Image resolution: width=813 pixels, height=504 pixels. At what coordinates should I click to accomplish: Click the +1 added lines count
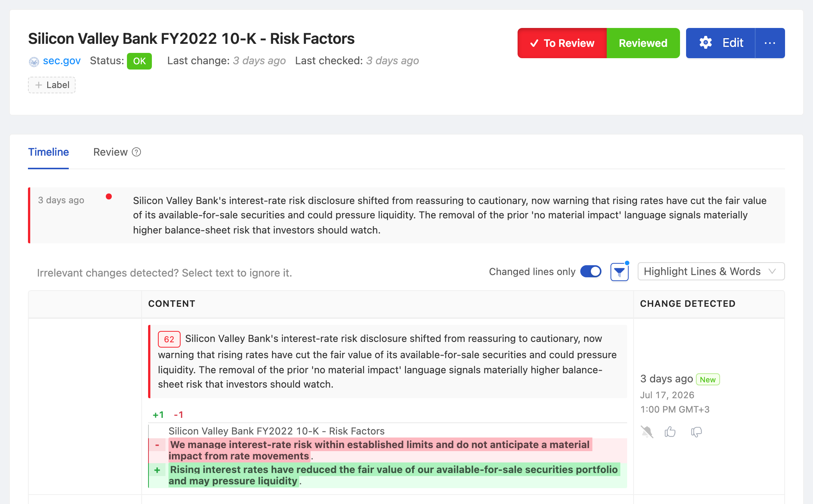pyautogui.click(x=158, y=415)
